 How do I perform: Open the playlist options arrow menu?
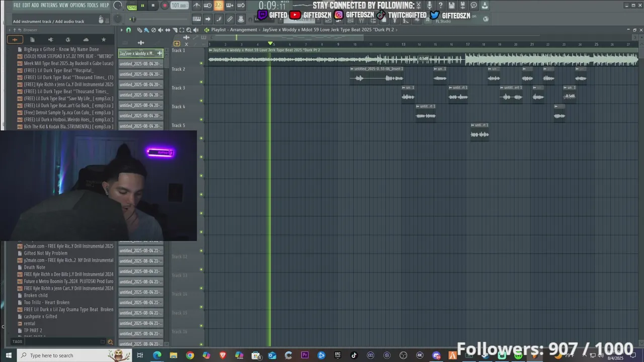121,30
